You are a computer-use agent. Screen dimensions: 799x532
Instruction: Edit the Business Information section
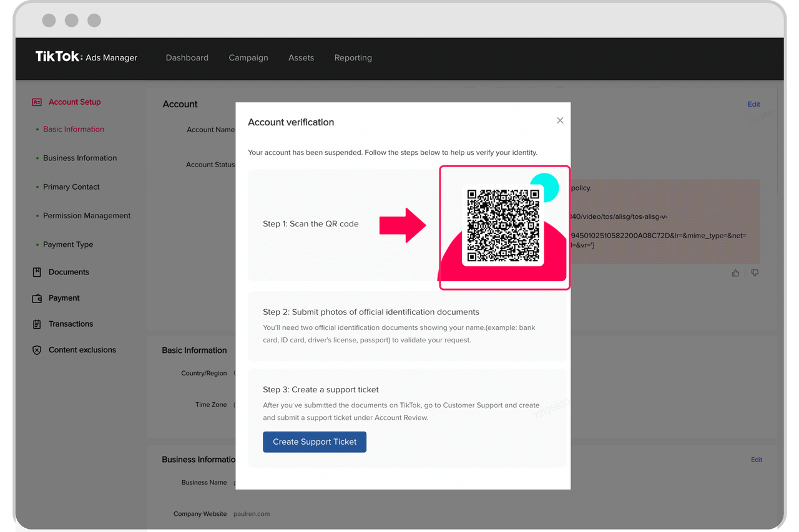(756, 460)
